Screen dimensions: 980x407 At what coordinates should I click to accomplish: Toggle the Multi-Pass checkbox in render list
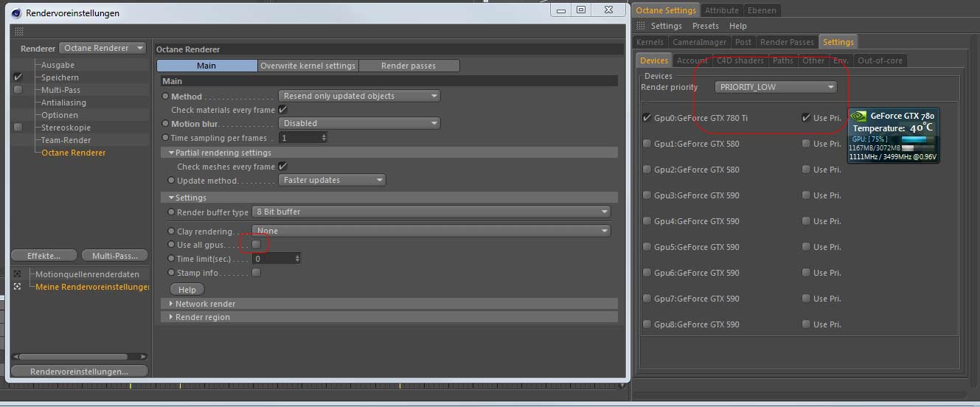click(18, 90)
